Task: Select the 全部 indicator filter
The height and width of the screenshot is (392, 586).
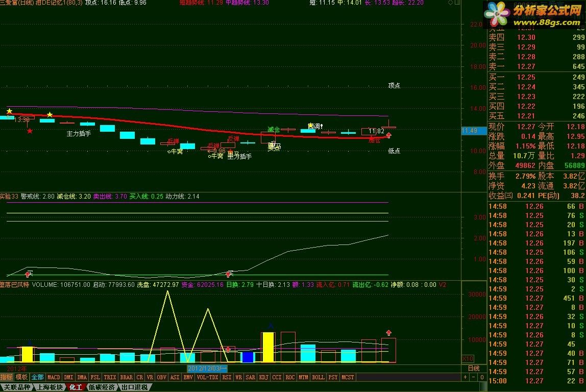Action: (37, 377)
